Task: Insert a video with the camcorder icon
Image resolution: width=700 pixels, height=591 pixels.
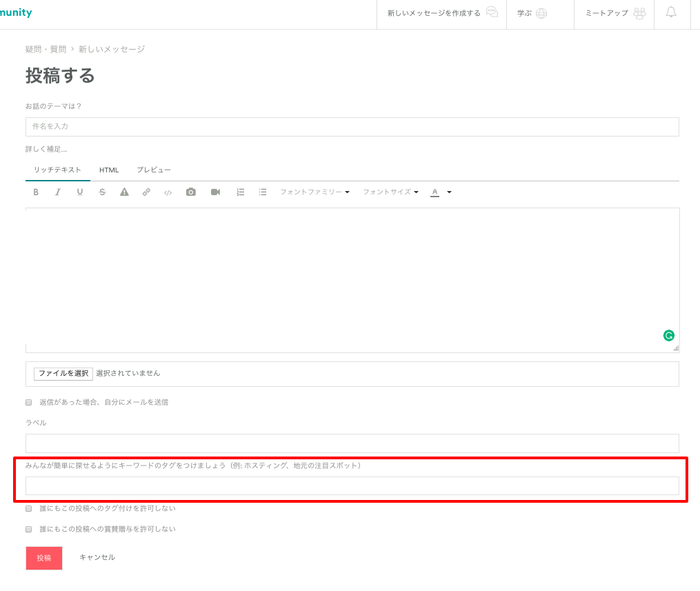Action: pyautogui.click(x=215, y=192)
